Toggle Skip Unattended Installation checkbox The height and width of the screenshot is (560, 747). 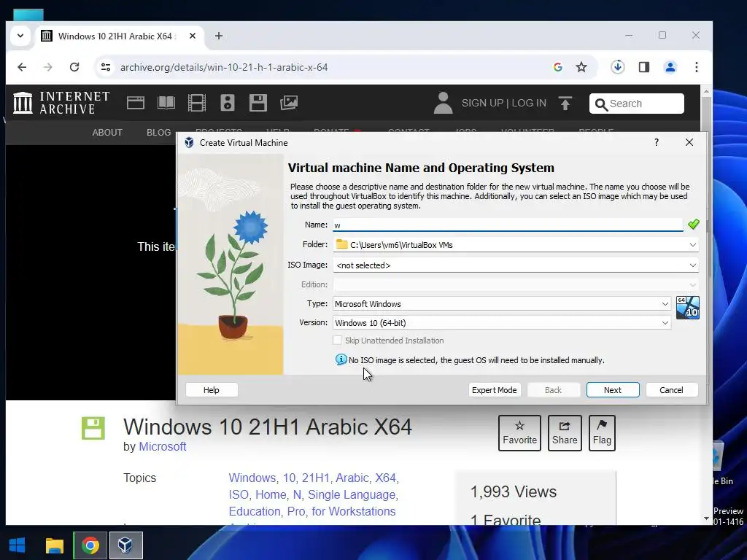click(337, 341)
